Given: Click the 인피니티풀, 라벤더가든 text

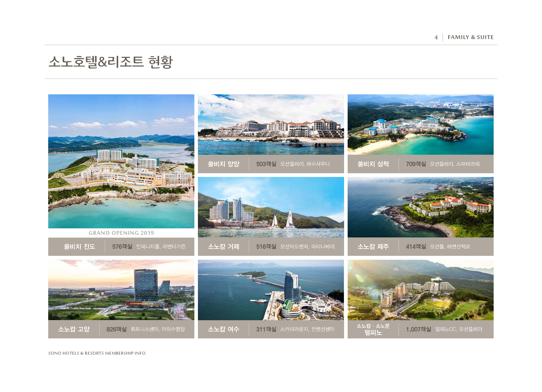Looking at the screenshot, I should 161,247.
